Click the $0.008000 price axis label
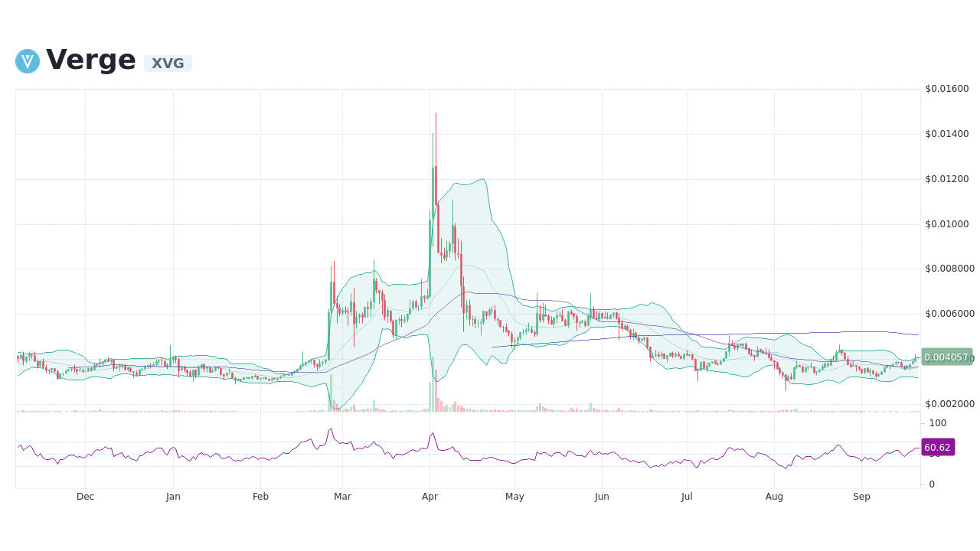Viewport: 980px width, 551px height. click(x=950, y=269)
